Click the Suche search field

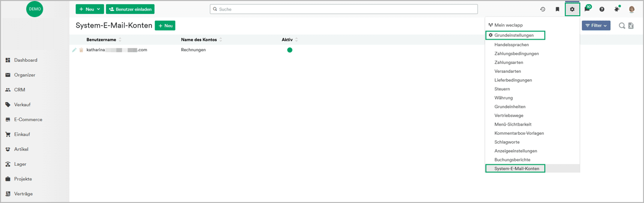pos(344,9)
